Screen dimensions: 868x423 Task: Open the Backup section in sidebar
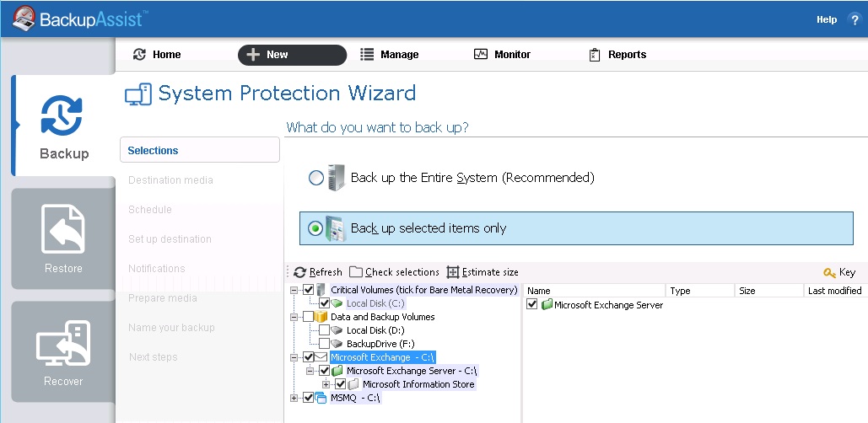63,126
